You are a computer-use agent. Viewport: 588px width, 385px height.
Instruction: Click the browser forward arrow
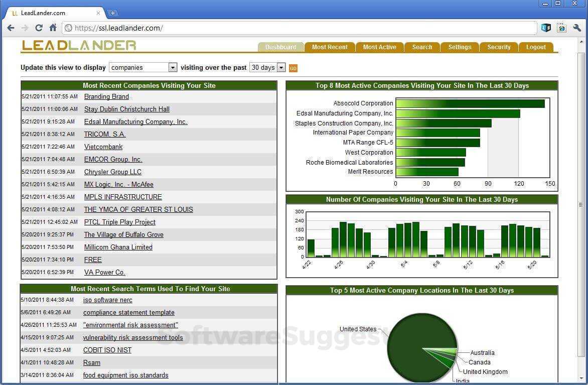25,28
